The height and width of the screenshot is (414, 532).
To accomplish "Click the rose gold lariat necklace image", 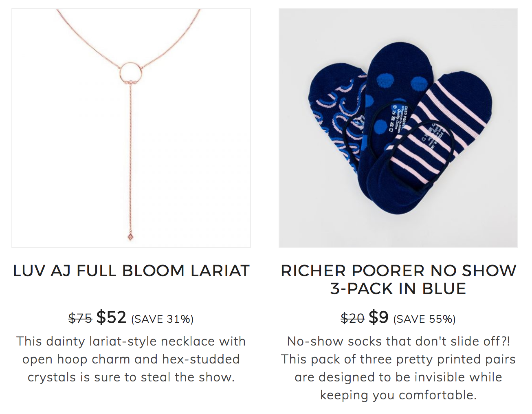I will (131, 128).
